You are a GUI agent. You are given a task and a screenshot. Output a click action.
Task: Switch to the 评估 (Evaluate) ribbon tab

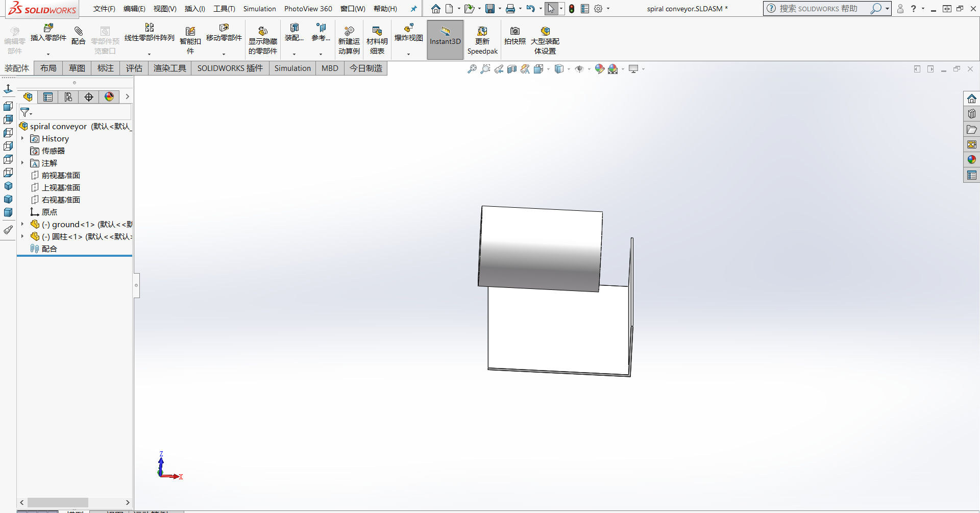coord(134,68)
